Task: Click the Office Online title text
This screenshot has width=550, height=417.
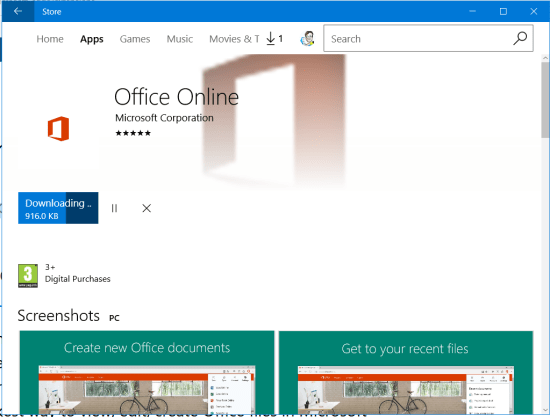Action: (176, 97)
